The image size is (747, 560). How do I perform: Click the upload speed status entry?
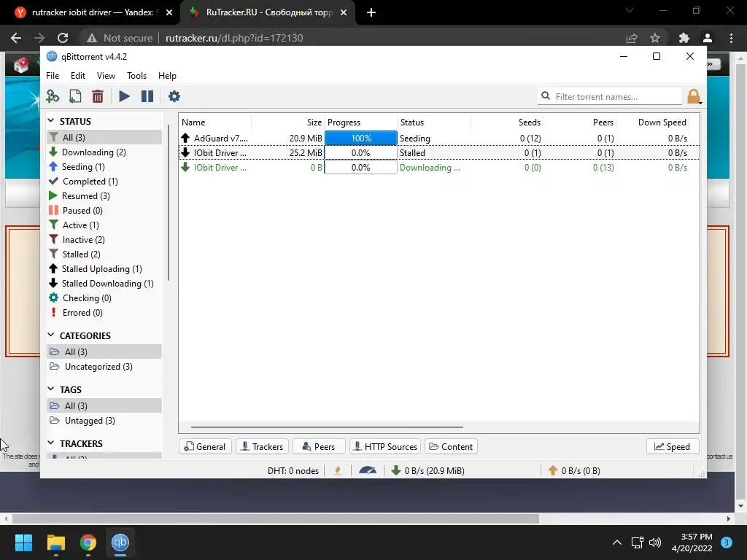[x=575, y=470]
